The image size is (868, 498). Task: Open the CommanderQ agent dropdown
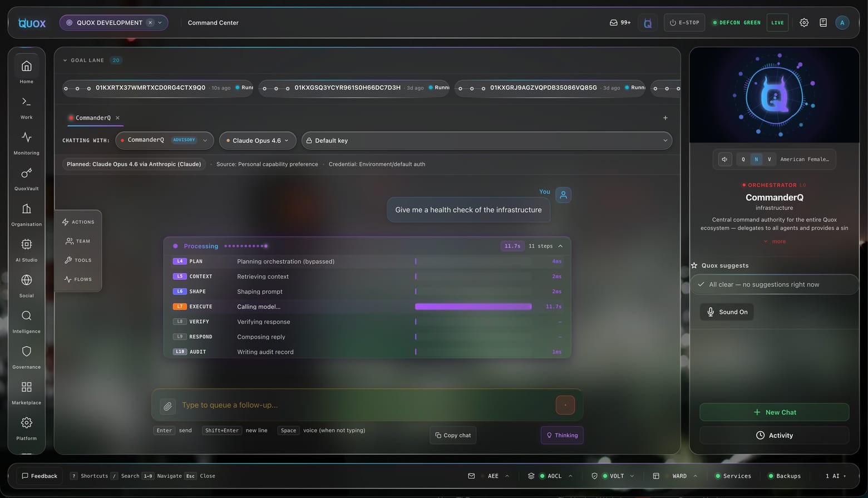(165, 140)
